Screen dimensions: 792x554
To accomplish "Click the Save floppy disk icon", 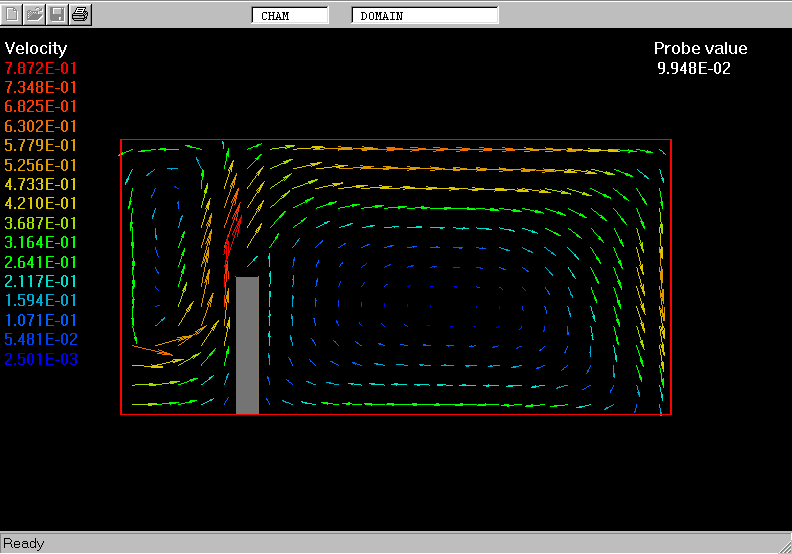I will [58, 14].
